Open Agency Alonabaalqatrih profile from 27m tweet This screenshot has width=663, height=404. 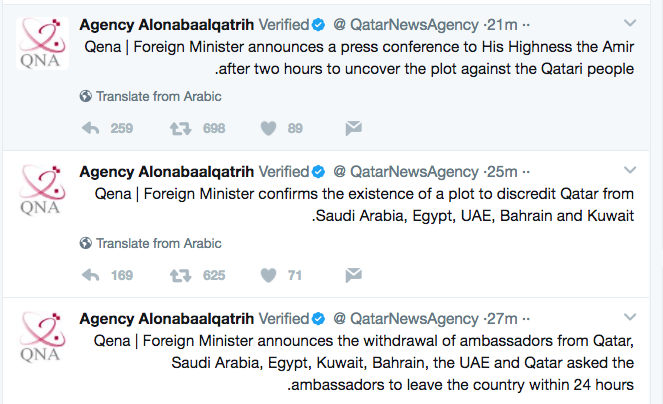[x=167, y=319]
